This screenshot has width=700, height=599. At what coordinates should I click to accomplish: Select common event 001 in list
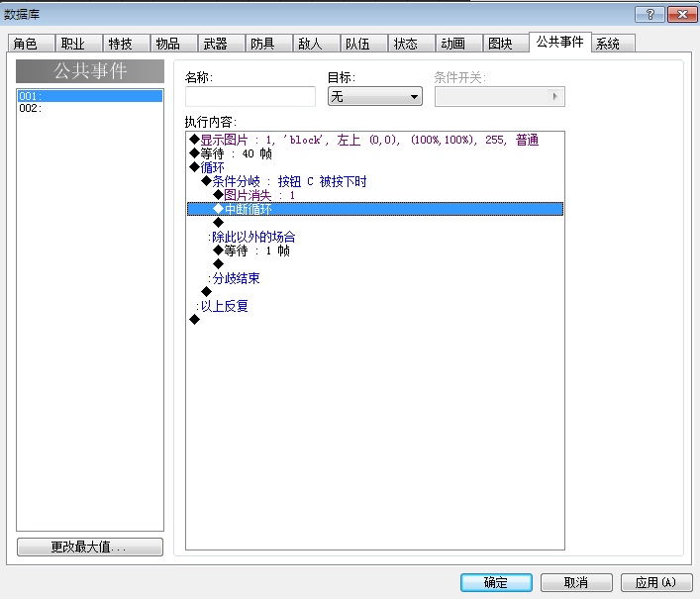pos(90,96)
